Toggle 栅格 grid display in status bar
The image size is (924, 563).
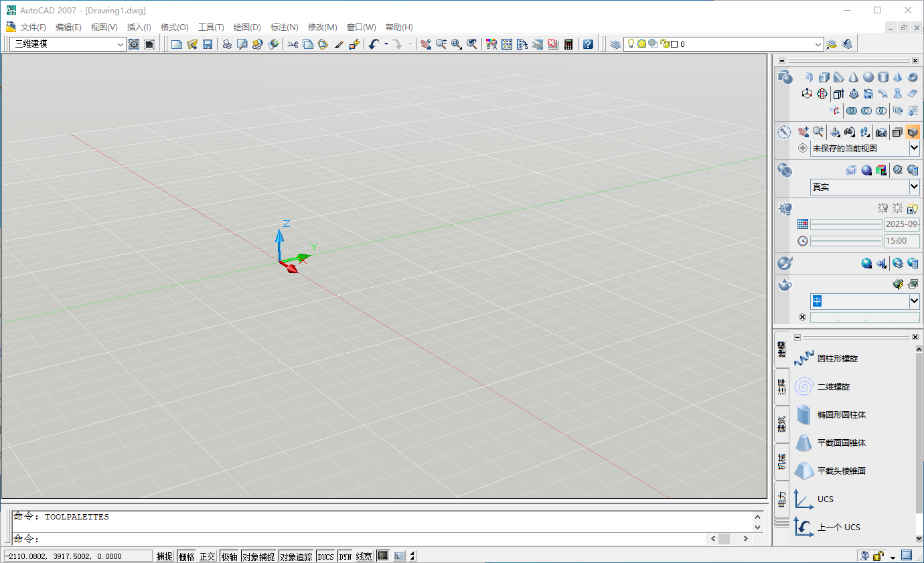click(186, 556)
